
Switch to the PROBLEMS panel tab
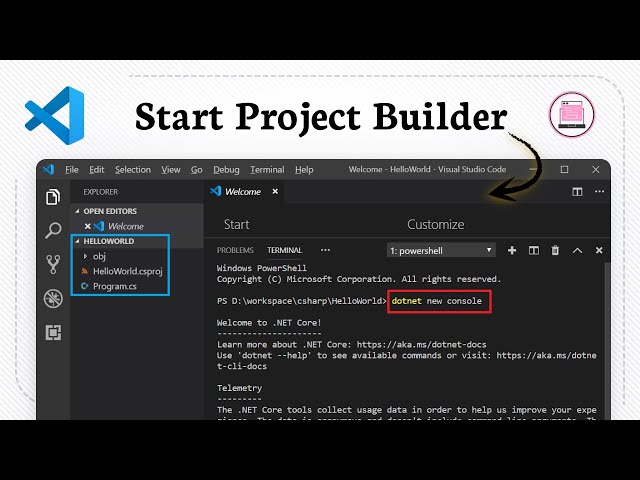[235, 250]
